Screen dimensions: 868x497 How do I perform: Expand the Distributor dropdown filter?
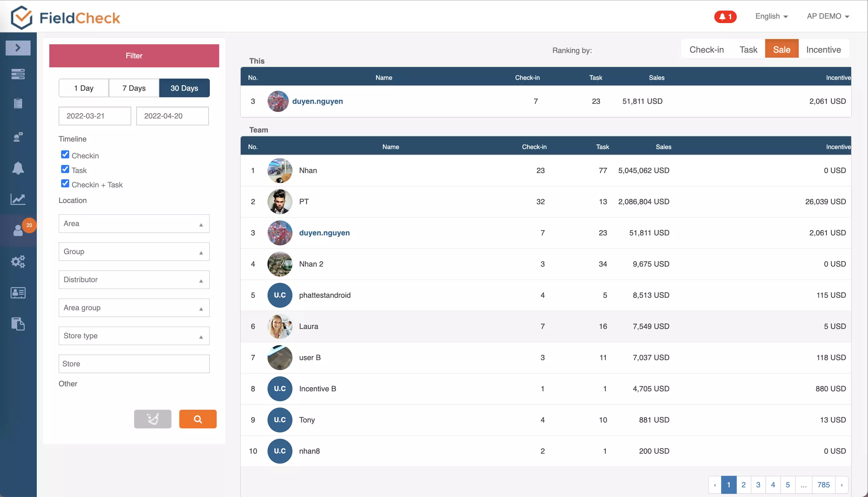click(133, 279)
